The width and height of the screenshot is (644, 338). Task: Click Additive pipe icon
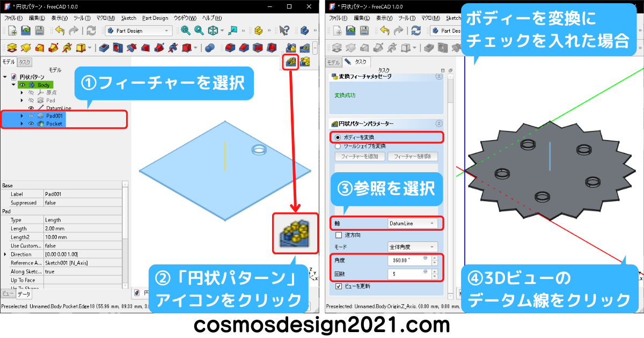(x=53, y=48)
